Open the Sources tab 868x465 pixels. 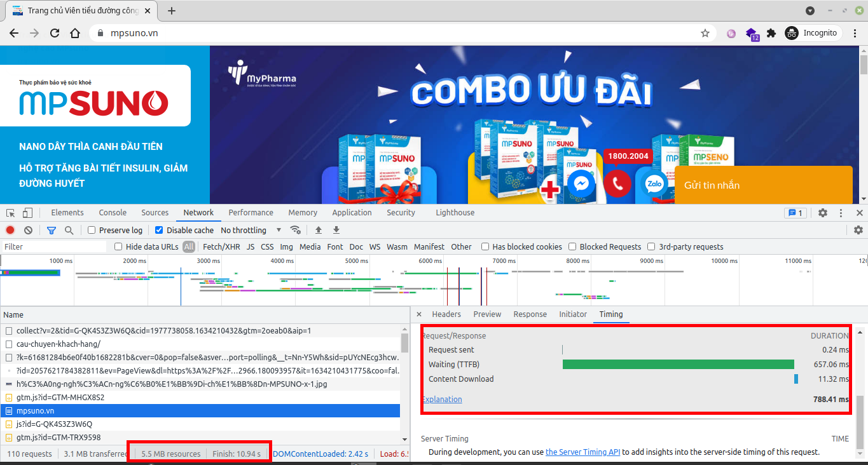click(x=155, y=213)
